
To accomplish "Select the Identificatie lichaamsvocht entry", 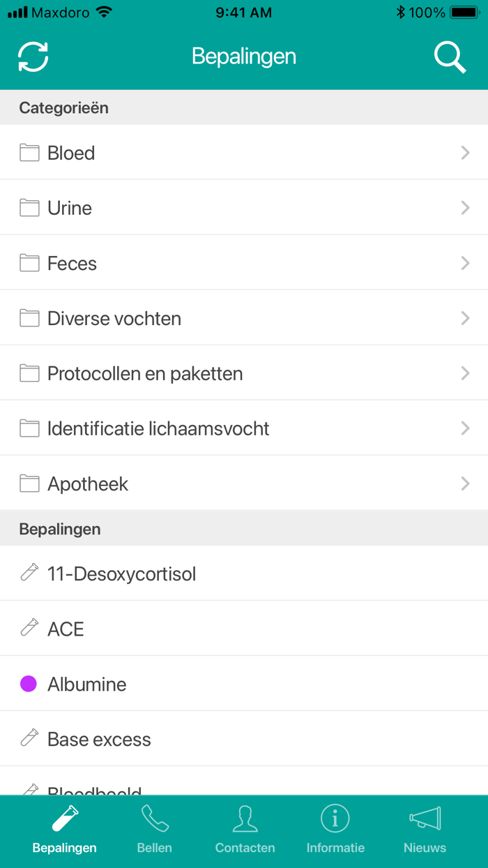I will click(244, 428).
